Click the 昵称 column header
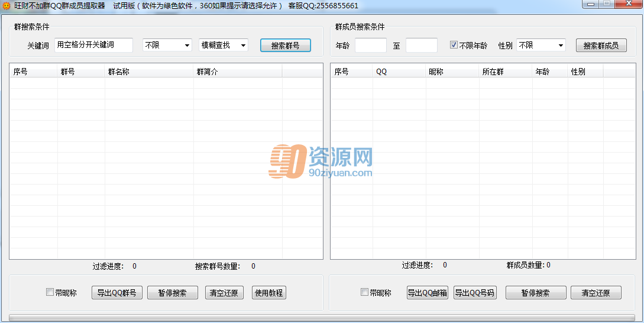The height and width of the screenshot is (323, 644). point(452,72)
